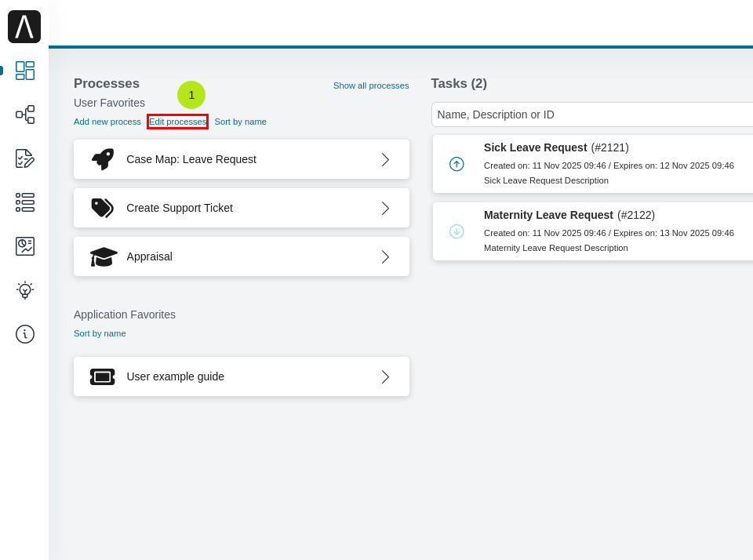Click the Show all processes link
Image resolution: width=753 pixels, height=560 pixels.
coord(371,85)
